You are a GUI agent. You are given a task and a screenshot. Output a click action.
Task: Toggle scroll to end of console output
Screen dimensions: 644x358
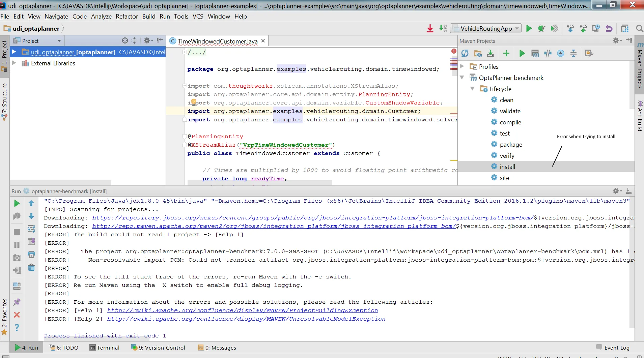click(31, 242)
